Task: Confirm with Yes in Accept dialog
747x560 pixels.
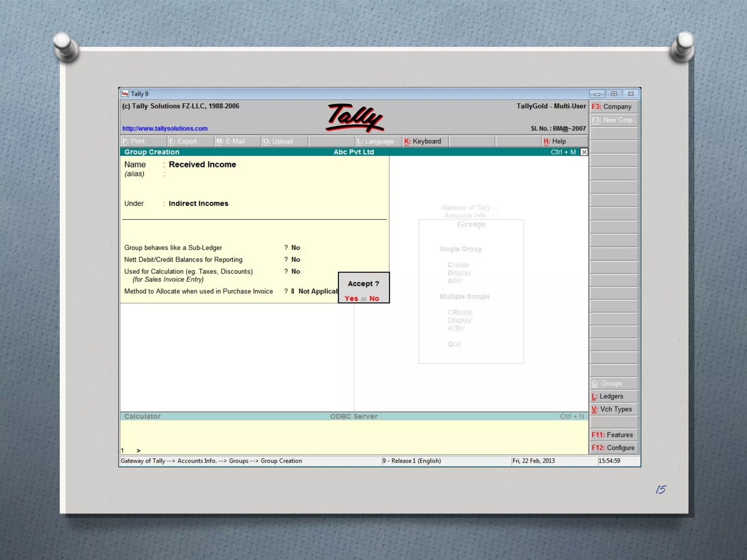Action: pos(351,298)
